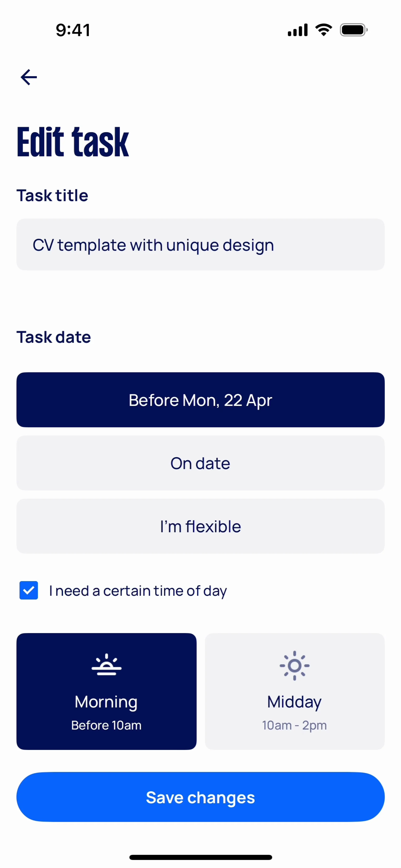Select the 'On date' option
Image resolution: width=401 pixels, height=868 pixels.
pyautogui.click(x=200, y=463)
